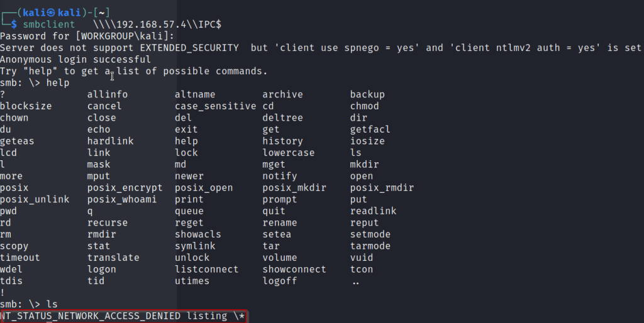Click the NT_STATUS_NETWORK_ACCESS_DENIED error message
This screenshot has width=644, height=323.
pos(91,315)
